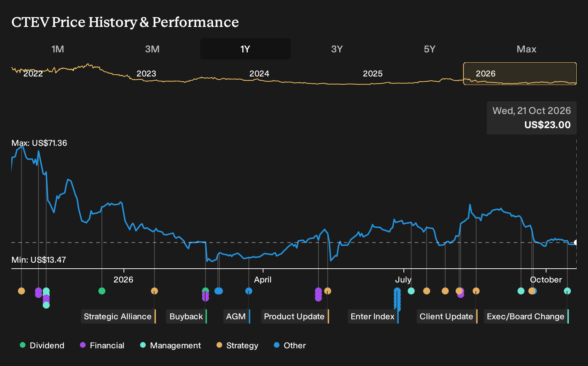This screenshot has width=588, height=366.
Task: Select top blue dot of Enter Index stack
Action: click(397, 291)
